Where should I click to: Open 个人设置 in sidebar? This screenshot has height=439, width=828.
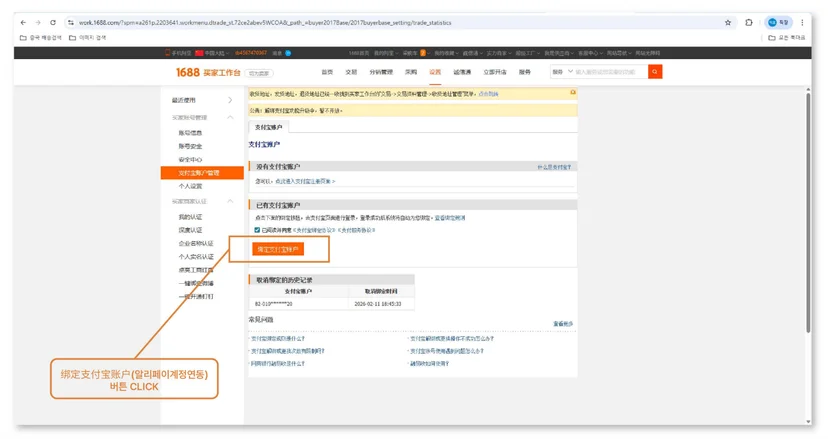click(190, 186)
